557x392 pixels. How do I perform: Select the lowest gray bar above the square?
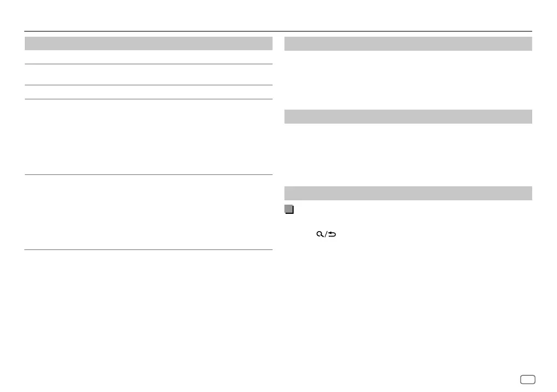[x=408, y=193]
